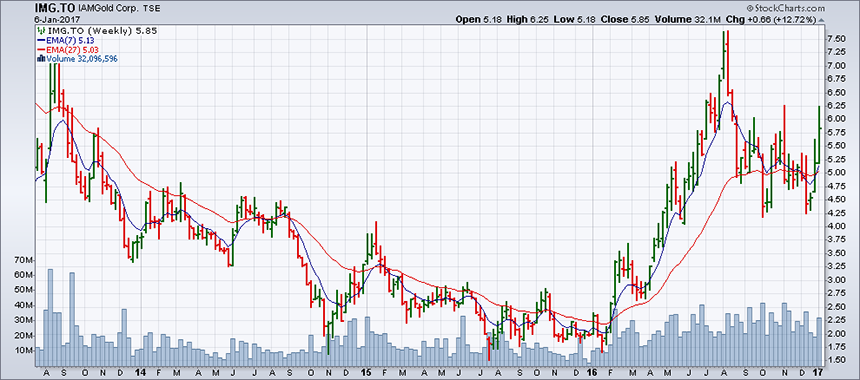Click the 6.00 price axis label
The height and width of the screenshot is (380, 860).
837,119
